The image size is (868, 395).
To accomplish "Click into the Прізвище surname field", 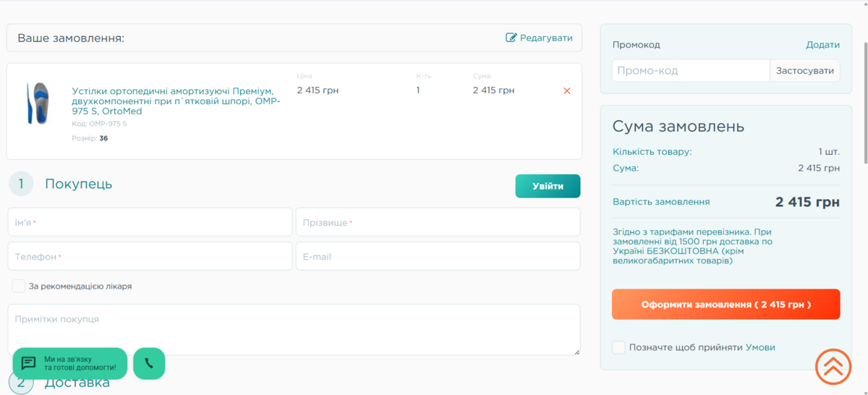I will [x=438, y=222].
